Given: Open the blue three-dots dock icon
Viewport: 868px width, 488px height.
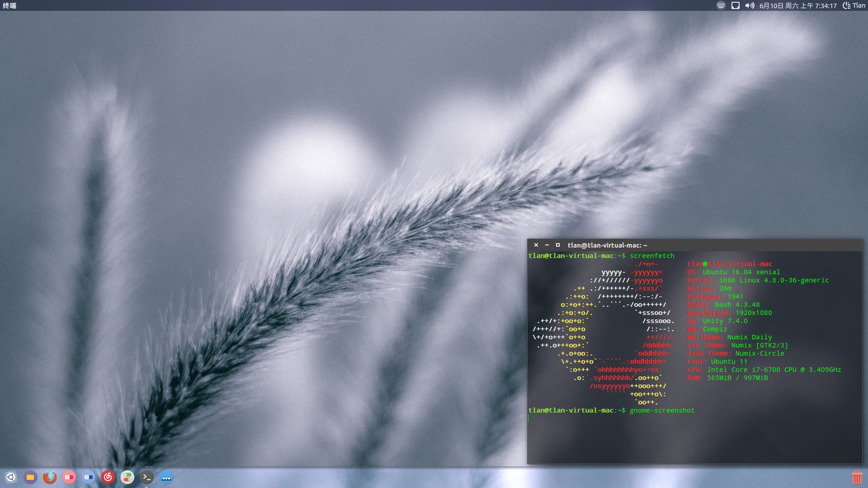Looking at the screenshot, I should point(166,477).
